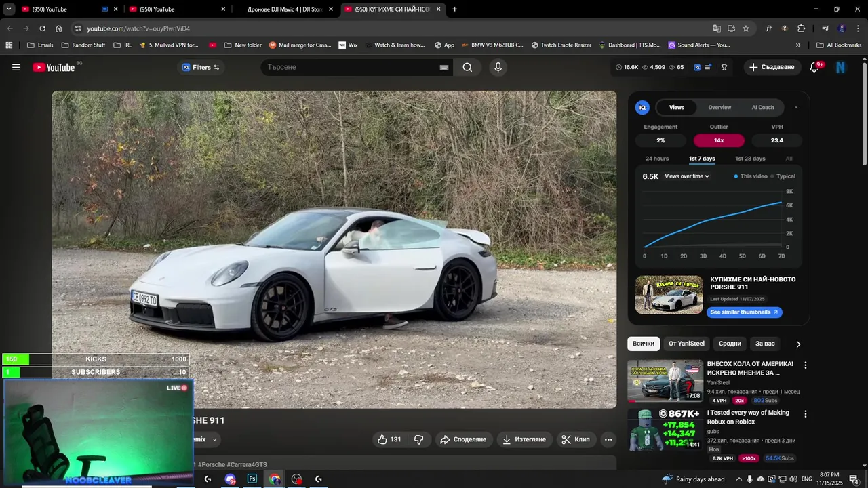868x488 pixels.
Task: Reload the page in Chrome
Action: (42, 28)
